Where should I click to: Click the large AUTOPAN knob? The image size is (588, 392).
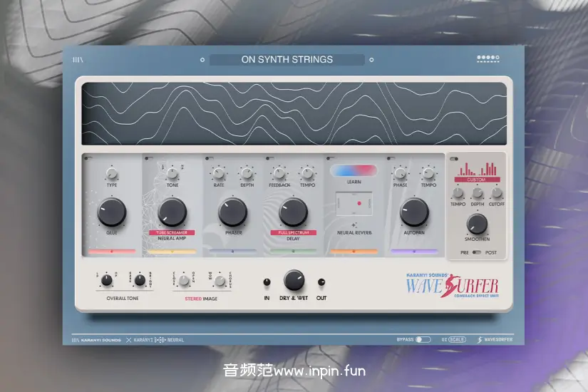tap(414, 212)
